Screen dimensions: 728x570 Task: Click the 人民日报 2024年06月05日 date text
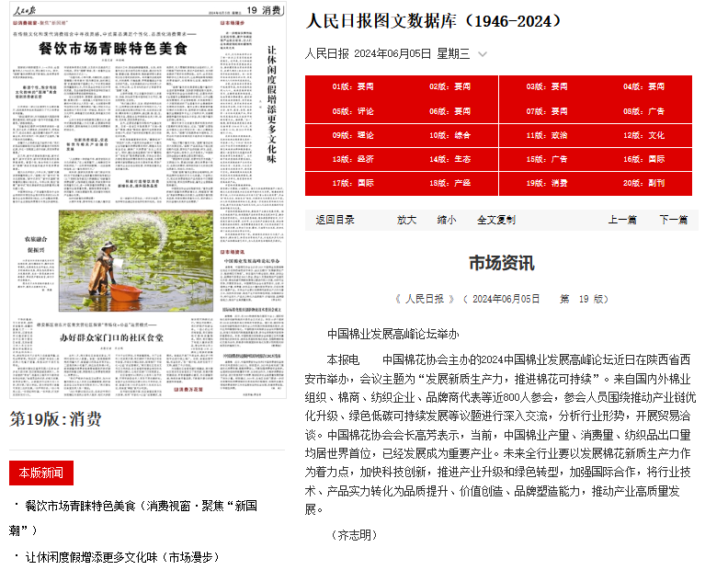click(x=387, y=54)
